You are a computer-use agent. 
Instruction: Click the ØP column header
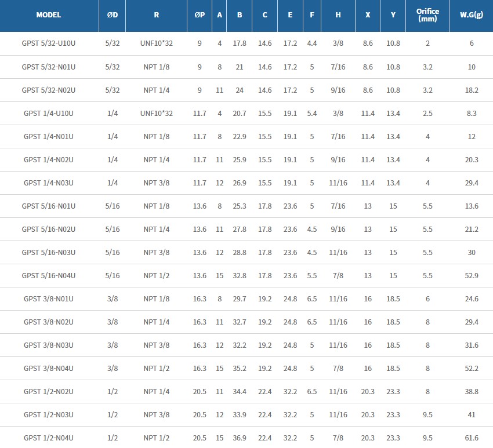200,15
